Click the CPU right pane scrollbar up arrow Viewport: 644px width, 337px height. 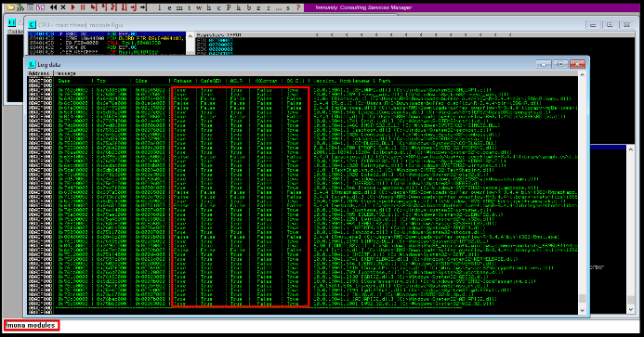click(x=631, y=149)
